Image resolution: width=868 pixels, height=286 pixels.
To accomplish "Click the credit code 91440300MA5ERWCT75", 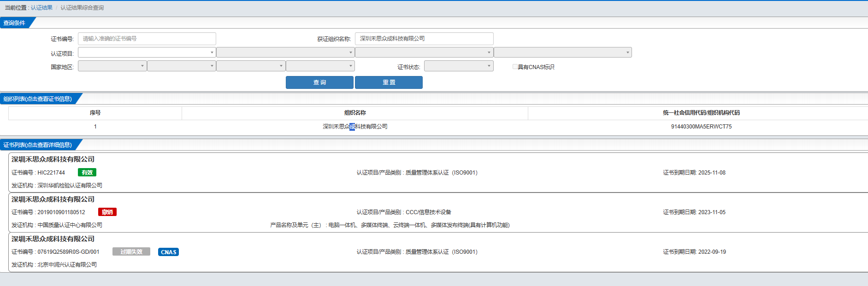I will click(701, 127).
